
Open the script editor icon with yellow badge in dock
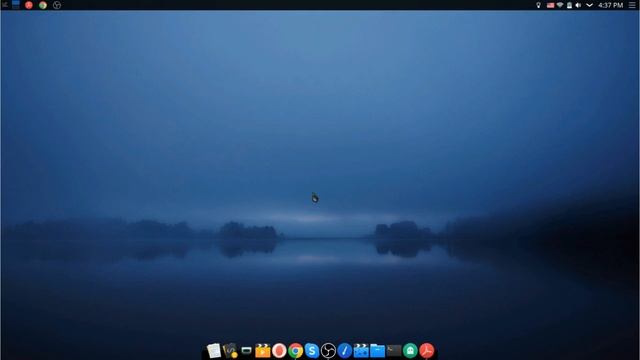point(230,351)
